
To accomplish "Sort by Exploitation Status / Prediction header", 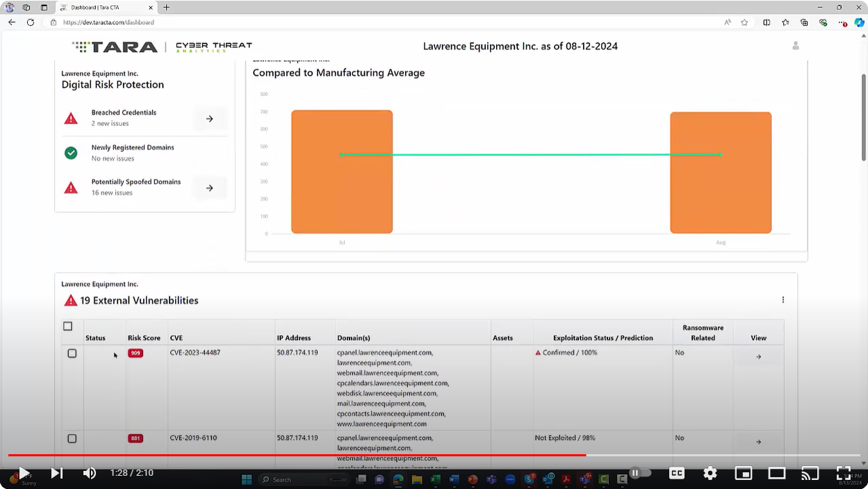I will (603, 338).
